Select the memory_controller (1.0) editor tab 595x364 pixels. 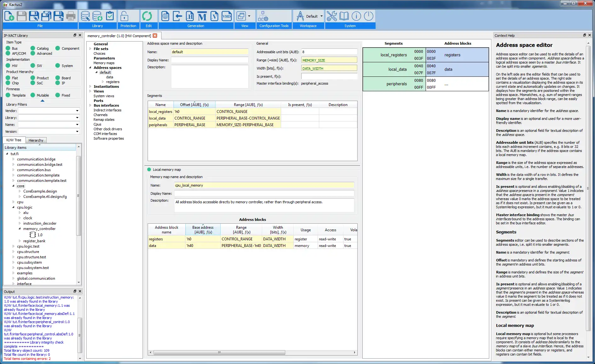(x=119, y=36)
